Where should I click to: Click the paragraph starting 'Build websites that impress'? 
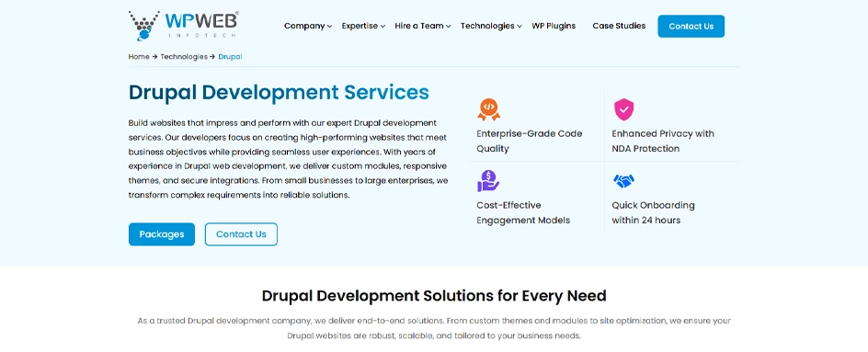pyautogui.click(x=288, y=159)
